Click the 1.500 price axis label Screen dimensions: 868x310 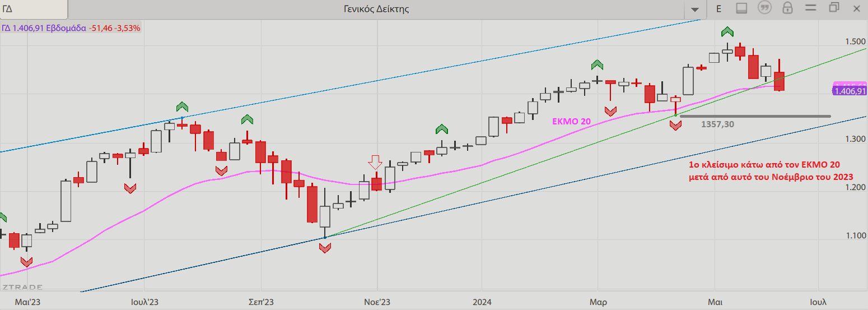(856, 41)
